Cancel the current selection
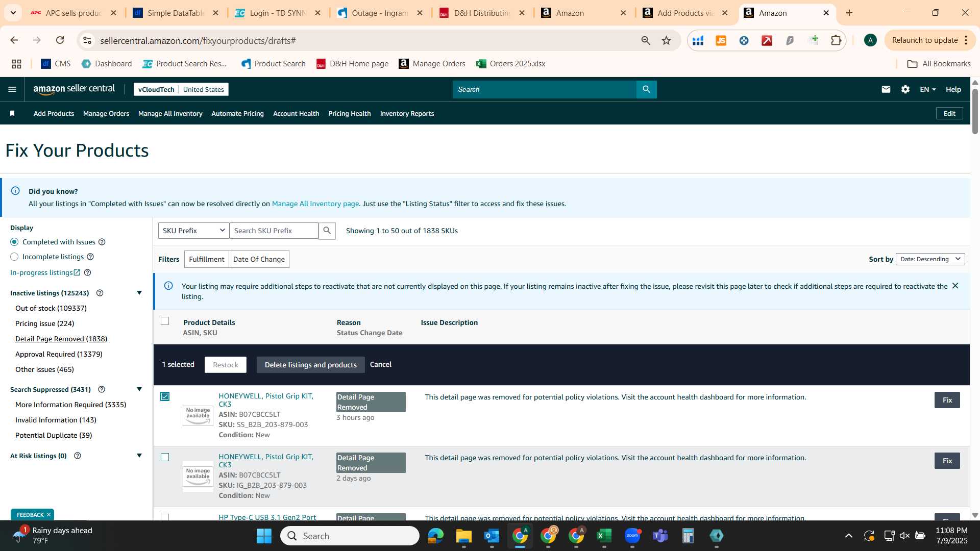Image resolution: width=980 pixels, height=551 pixels. point(381,364)
